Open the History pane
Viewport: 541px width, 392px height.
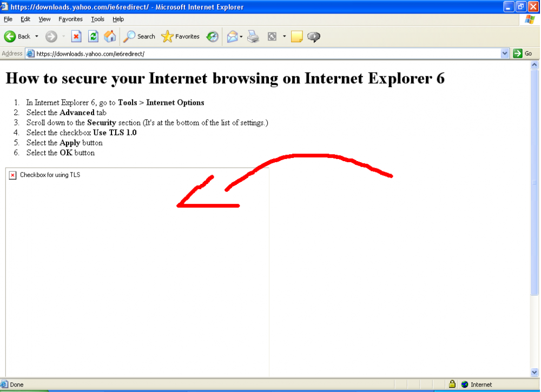pos(212,36)
